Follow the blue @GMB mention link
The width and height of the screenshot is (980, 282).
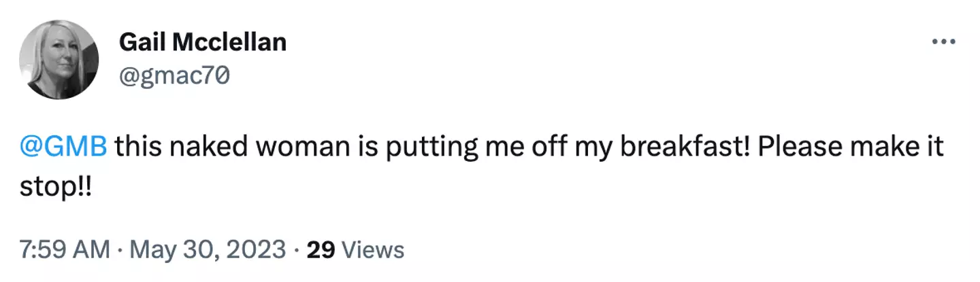(63, 147)
